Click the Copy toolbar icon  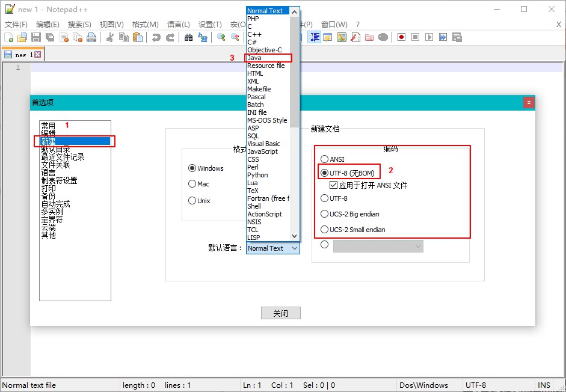coord(124,37)
